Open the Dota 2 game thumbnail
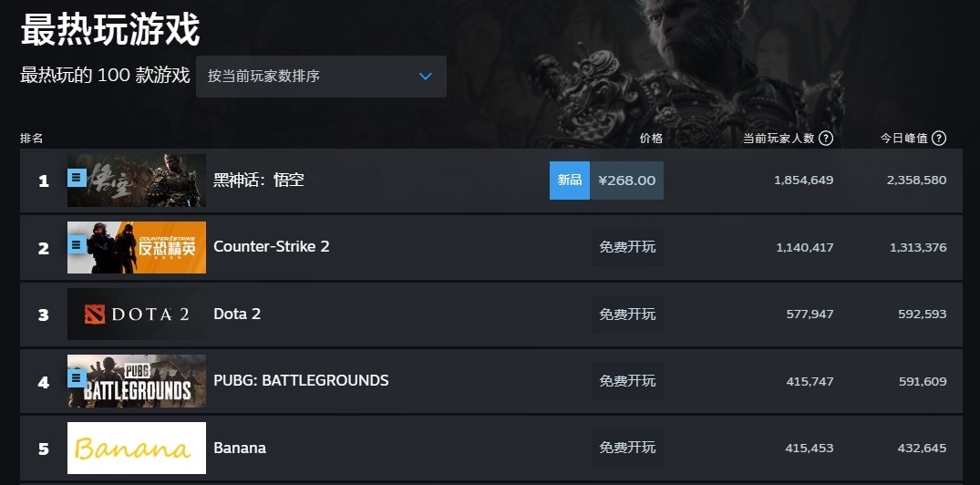The width and height of the screenshot is (980, 485). coord(137,315)
